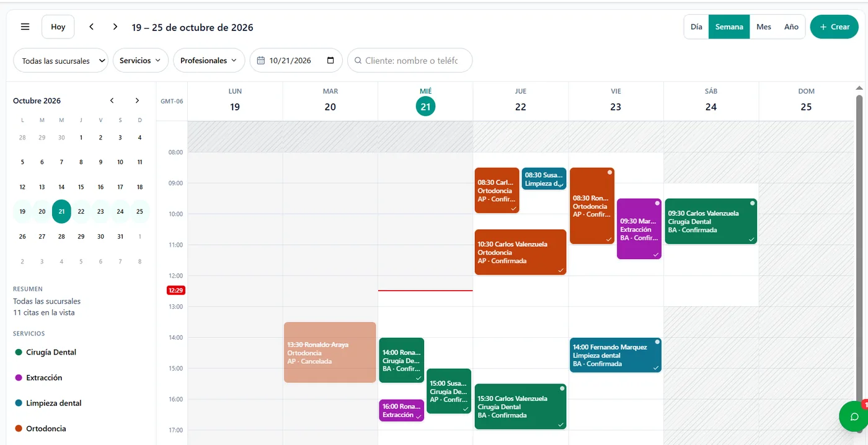This screenshot has width=868, height=445.
Task: Open Todas las sucursales dropdown
Action: (x=61, y=61)
